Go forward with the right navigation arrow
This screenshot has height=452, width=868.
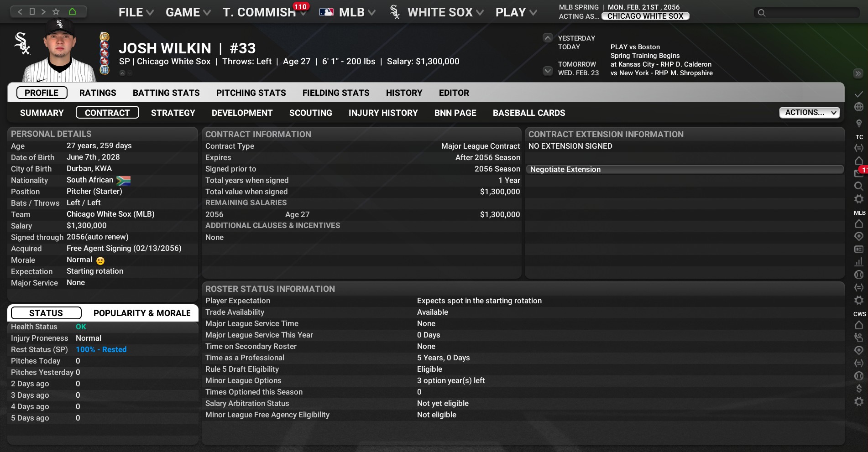pyautogui.click(x=43, y=11)
